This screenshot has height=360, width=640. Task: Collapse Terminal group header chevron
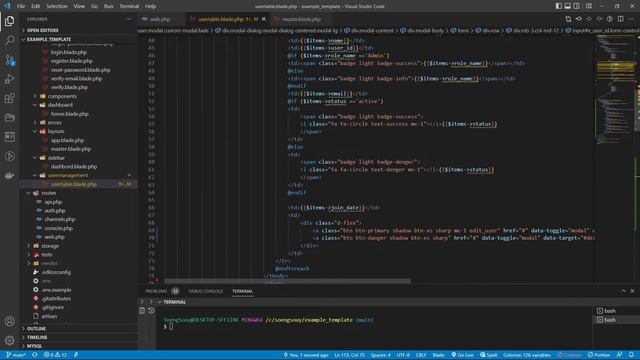[159, 302]
